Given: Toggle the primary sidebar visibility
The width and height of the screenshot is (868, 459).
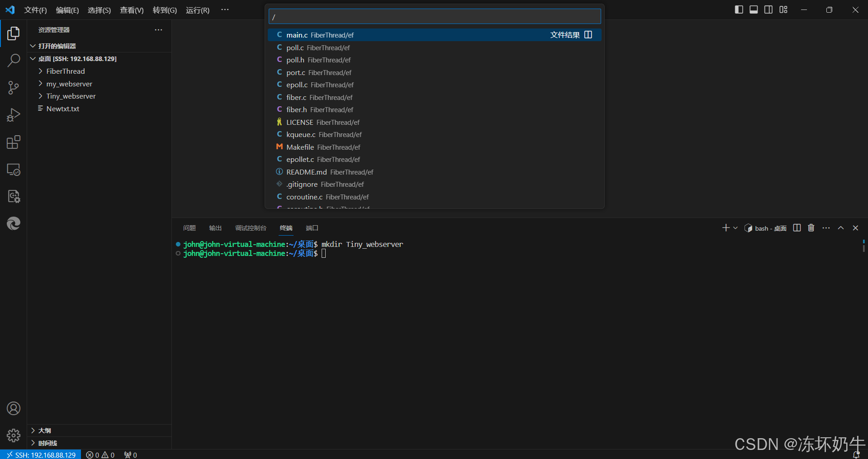Looking at the screenshot, I should (x=738, y=9).
